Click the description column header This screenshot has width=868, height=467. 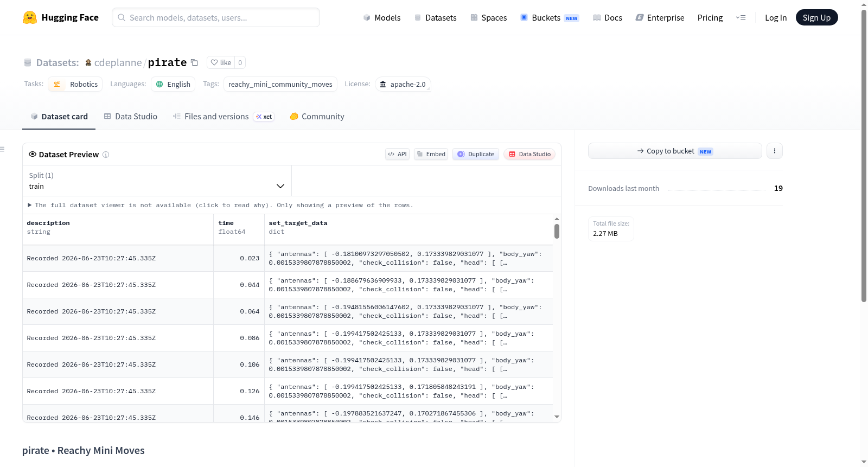118,229
